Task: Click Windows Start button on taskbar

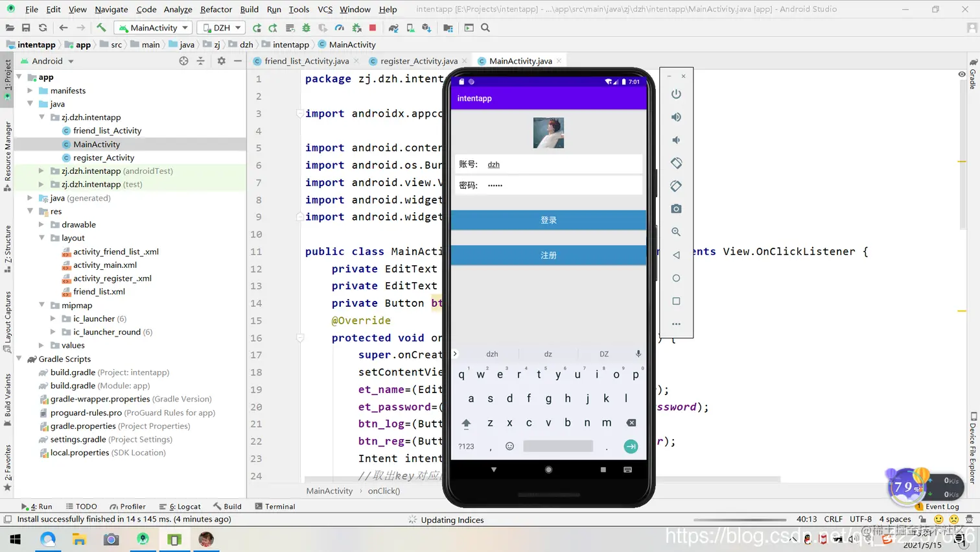Action: click(16, 539)
